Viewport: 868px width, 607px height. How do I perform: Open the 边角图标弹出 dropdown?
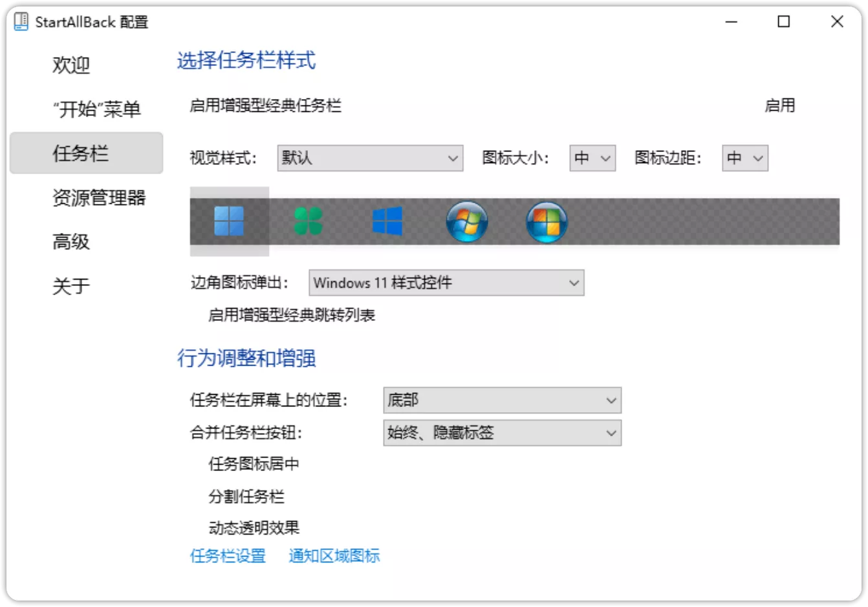click(446, 283)
